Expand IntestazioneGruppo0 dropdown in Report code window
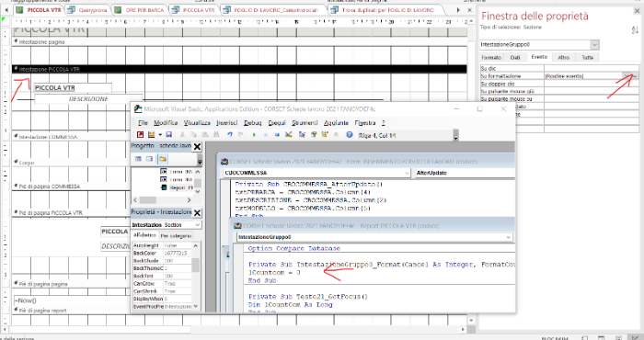The height and width of the screenshot is (340, 644). click(509, 237)
